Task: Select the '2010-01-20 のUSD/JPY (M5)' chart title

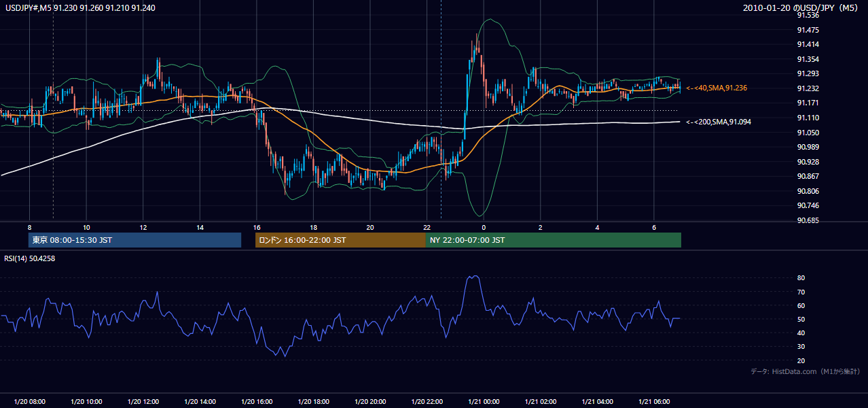Action: pos(801,7)
